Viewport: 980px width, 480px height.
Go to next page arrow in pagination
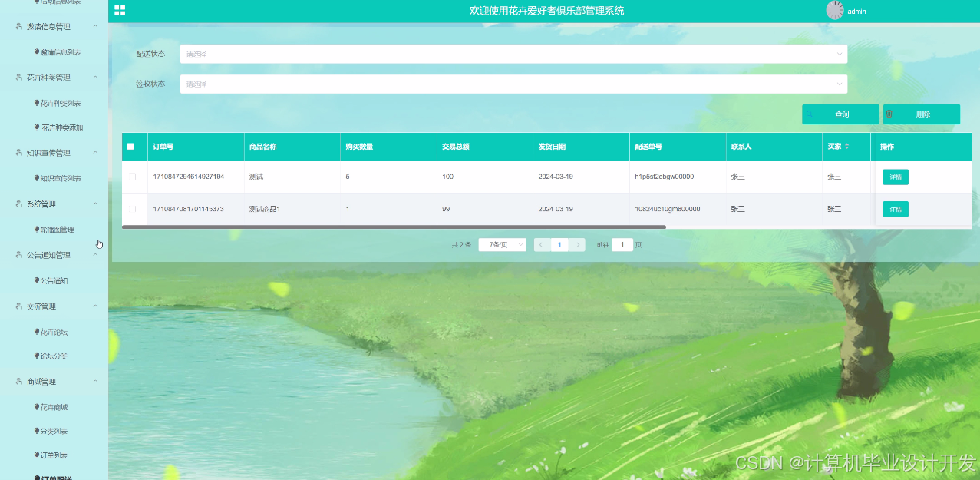point(578,245)
